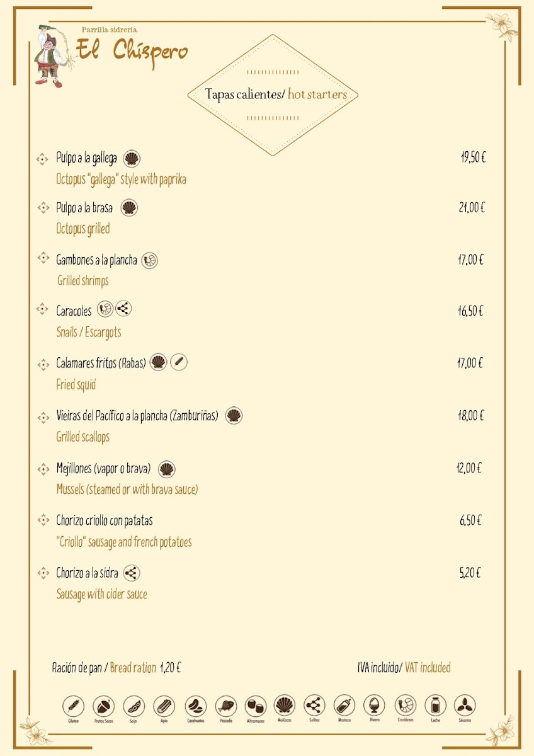The height and width of the screenshot is (756, 534).
Task: Click the 21,00 € price for Pulpo a la brasa
Action: coord(471,207)
